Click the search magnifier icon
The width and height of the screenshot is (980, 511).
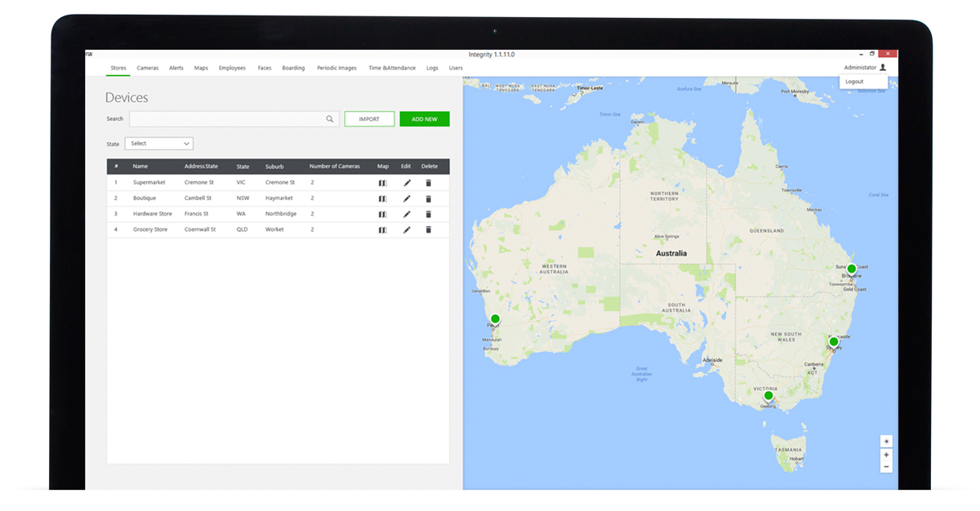click(330, 119)
